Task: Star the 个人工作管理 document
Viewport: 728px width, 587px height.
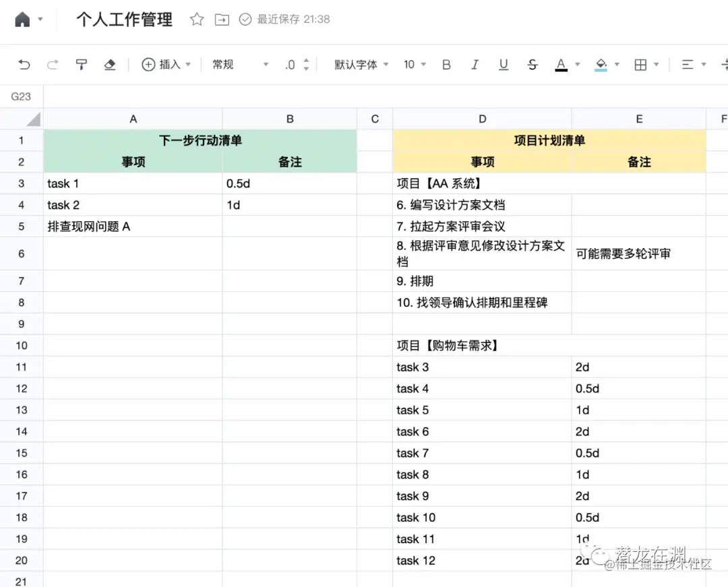Action: (197, 19)
